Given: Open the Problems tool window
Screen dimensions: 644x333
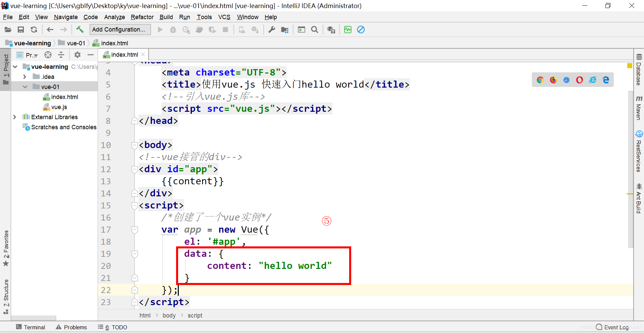Looking at the screenshot, I should (71, 327).
